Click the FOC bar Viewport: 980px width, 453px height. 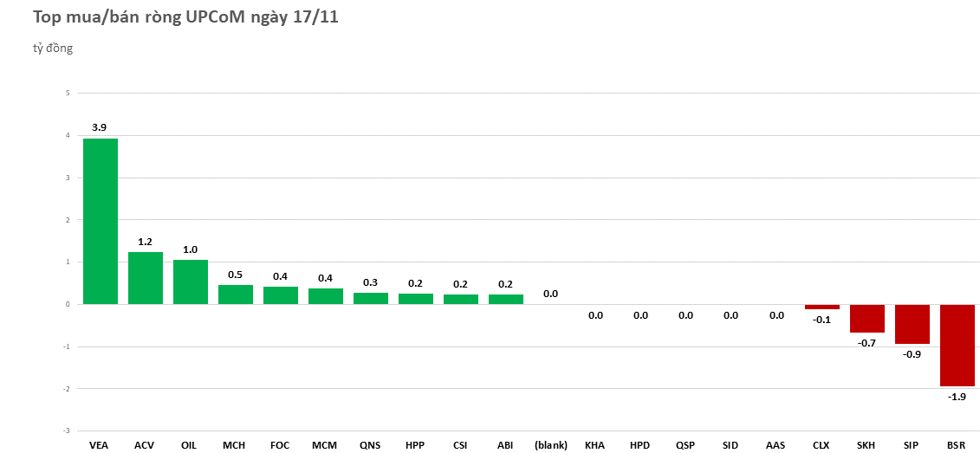point(281,295)
